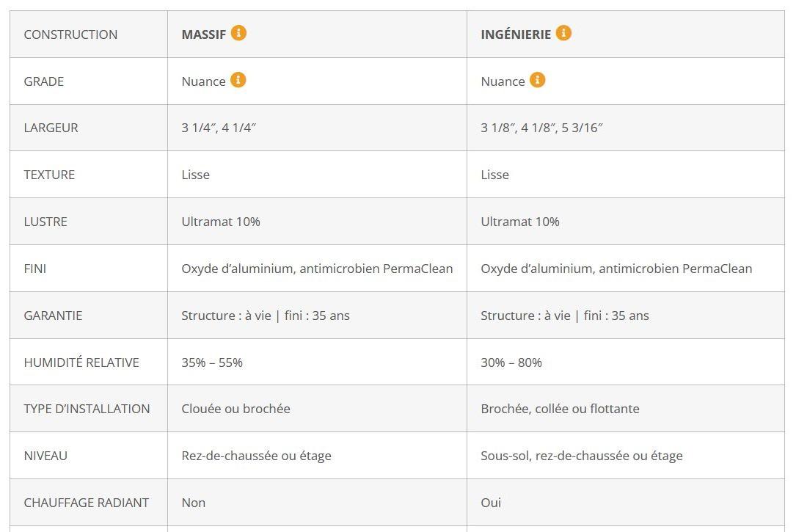Click the Ingénierie widths 3 1/8″, 4 1/8″, 5 3/16″
Image resolution: width=796 pixels, height=532 pixels.
pyautogui.click(x=541, y=128)
